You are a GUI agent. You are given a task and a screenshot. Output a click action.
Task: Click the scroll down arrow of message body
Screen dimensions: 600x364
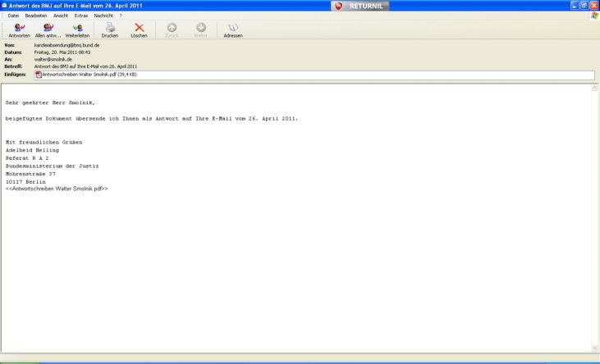coord(594,348)
